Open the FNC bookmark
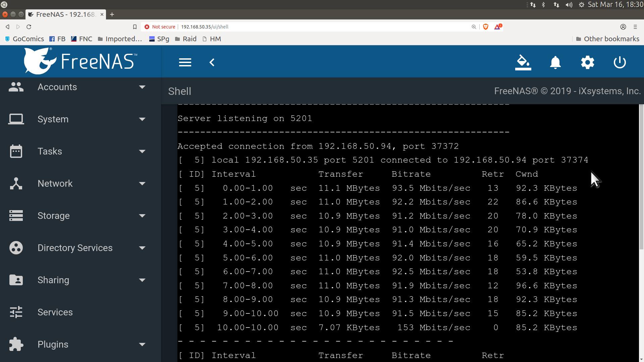The height and width of the screenshot is (362, 644). pos(82,39)
